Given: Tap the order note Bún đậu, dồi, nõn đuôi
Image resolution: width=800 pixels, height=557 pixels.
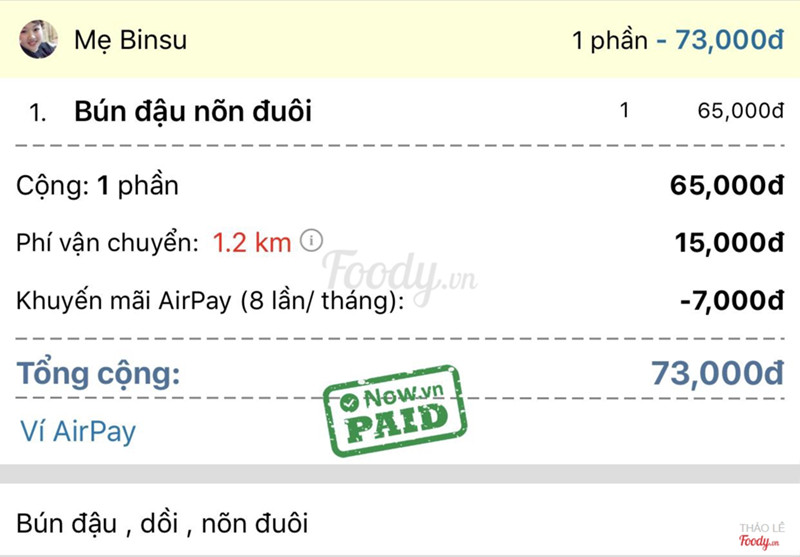Looking at the screenshot, I should coord(162,521).
